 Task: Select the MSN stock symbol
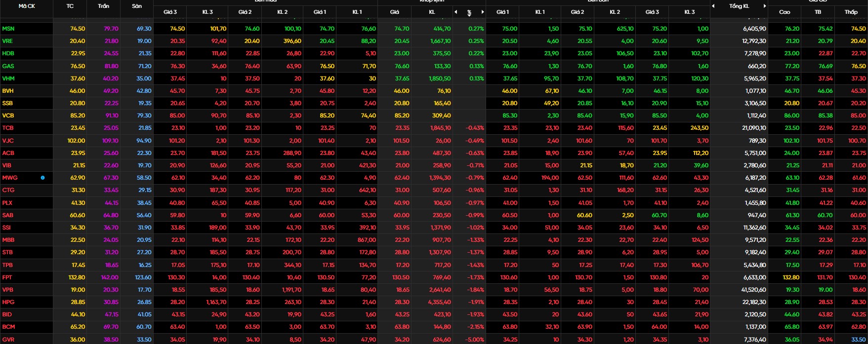(8, 29)
